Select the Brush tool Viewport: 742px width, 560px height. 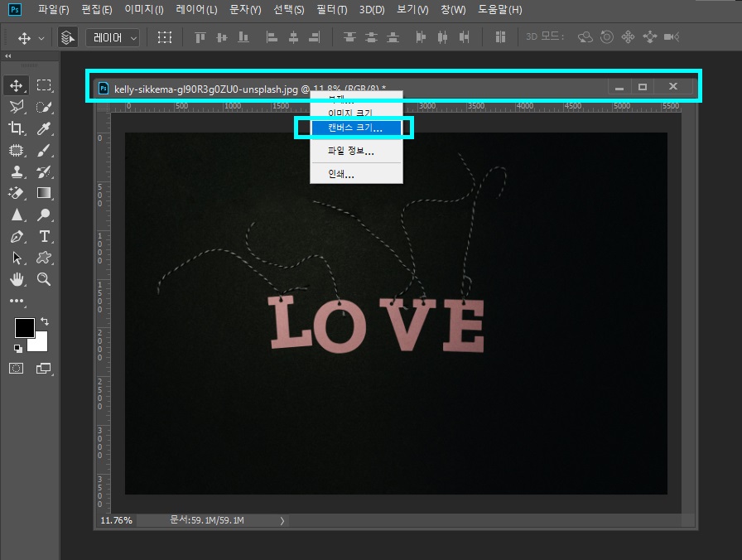(44, 150)
